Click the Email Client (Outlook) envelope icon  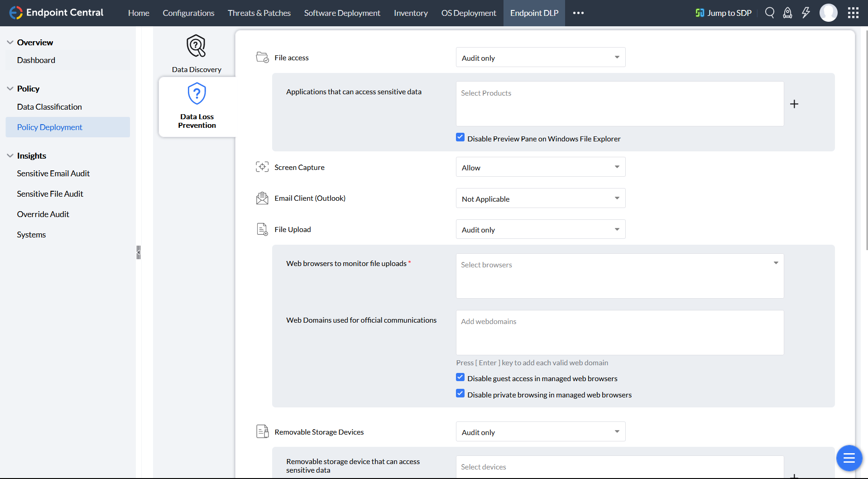(x=262, y=198)
